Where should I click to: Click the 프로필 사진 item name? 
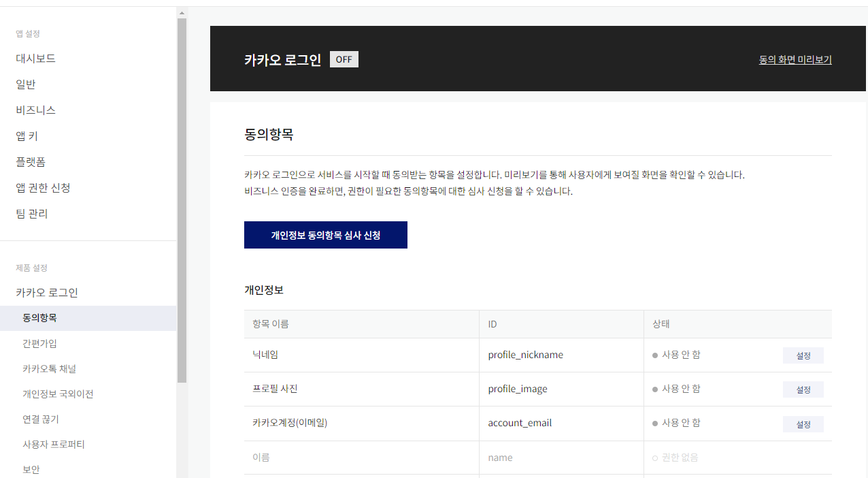(x=275, y=389)
